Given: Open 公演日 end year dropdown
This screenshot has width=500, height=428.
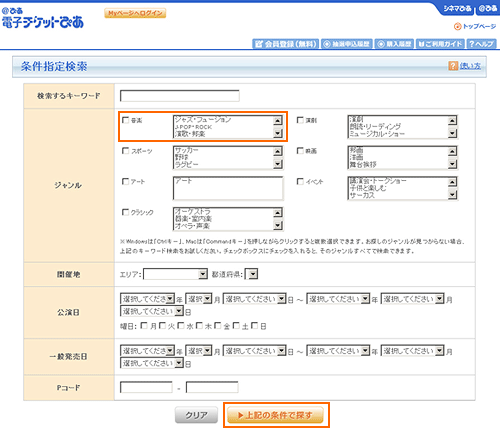Looking at the screenshot, I should click(338, 299).
